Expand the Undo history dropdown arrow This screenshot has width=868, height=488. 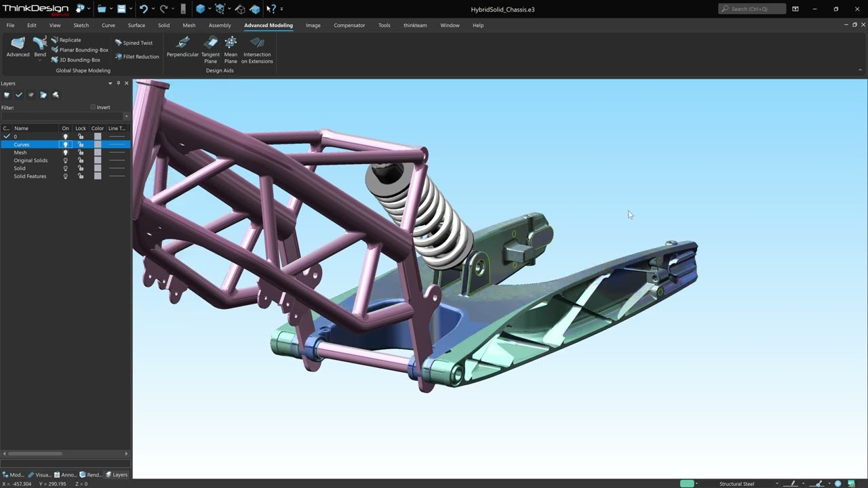(x=153, y=9)
